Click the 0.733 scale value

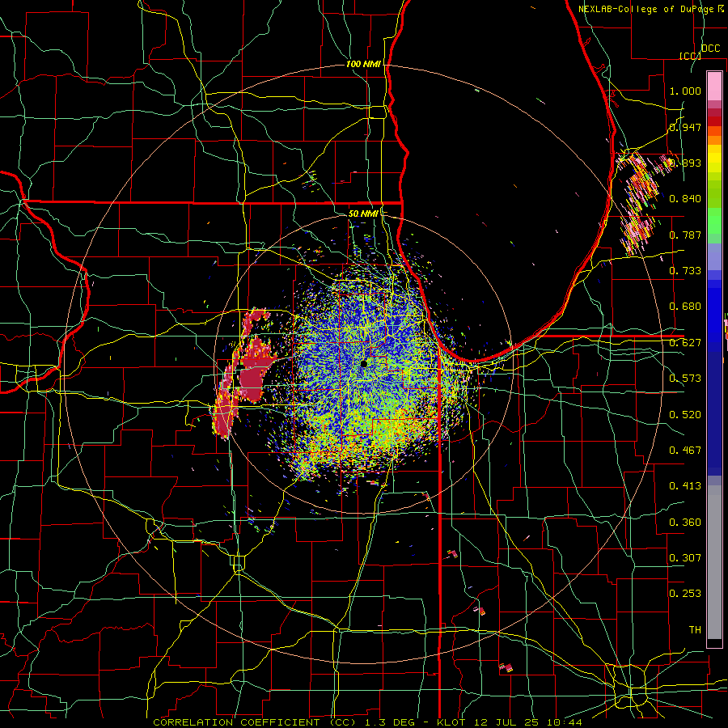685,271
